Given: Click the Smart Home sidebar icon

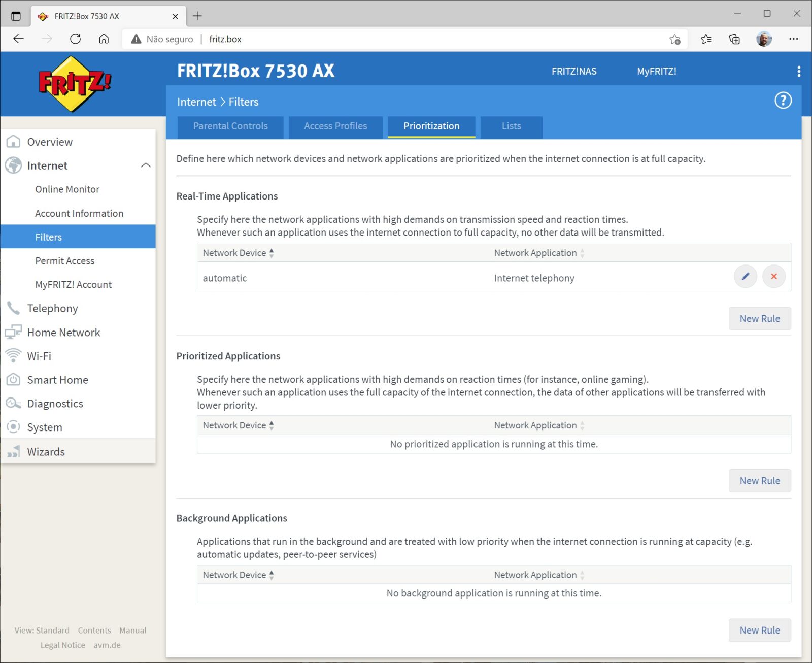Looking at the screenshot, I should pos(13,379).
